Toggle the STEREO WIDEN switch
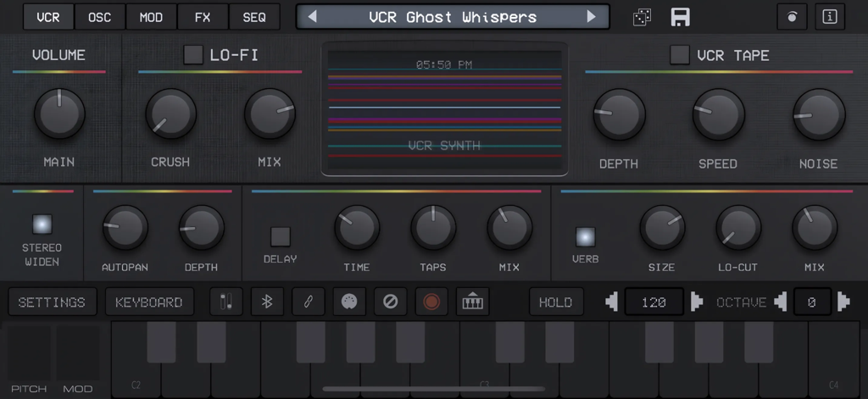The width and height of the screenshot is (868, 399). pyautogui.click(x=42, y=224)
